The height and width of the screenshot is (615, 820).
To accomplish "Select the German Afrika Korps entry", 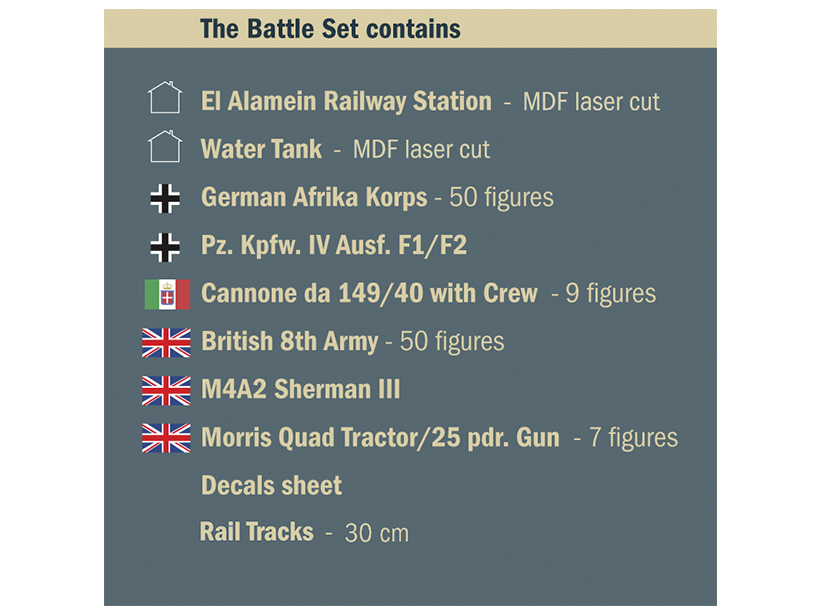I will point(314,198).
